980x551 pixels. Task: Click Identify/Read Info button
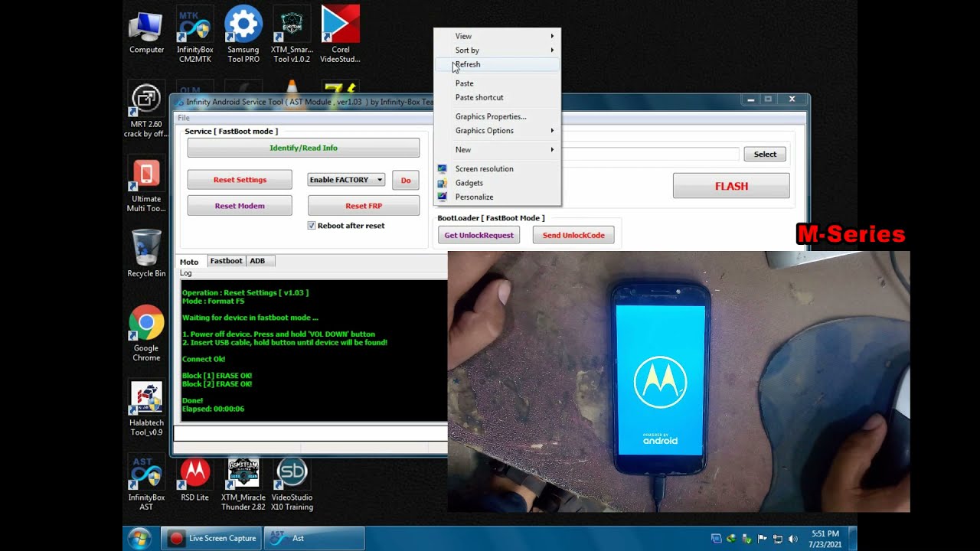click(x=303, y=148)
